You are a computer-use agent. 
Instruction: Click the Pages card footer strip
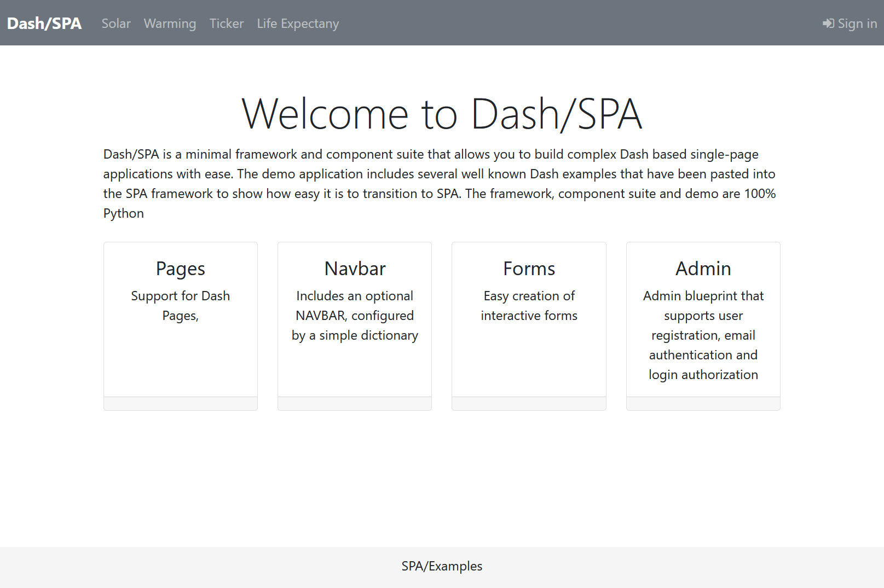(x=181, y=404)
